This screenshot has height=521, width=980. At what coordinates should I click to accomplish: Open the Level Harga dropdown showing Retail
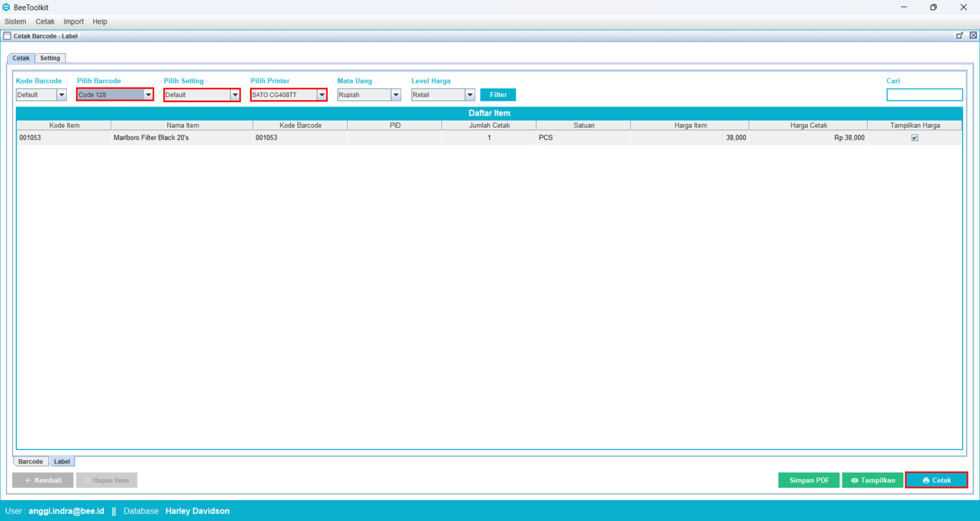[x=470, y=94]
